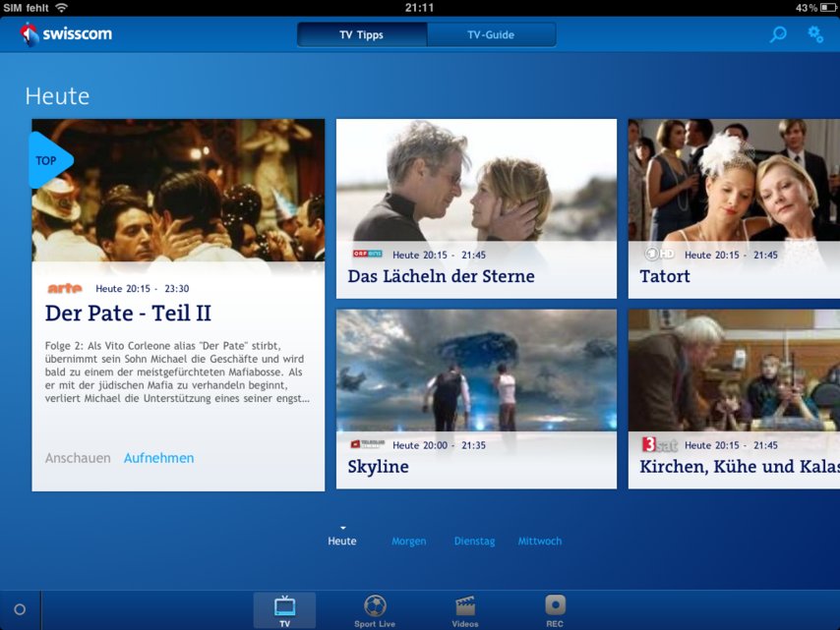The width and height of the screenshot is (840, 630).
Task: Switch to the TV-Guide tab
Action: 492,32
